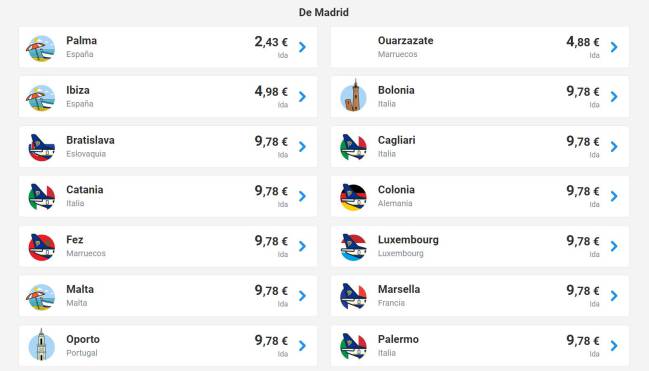Click the chevron arrow for Catania
Screen dimensions: 649x371
click(x=302, y=196)
